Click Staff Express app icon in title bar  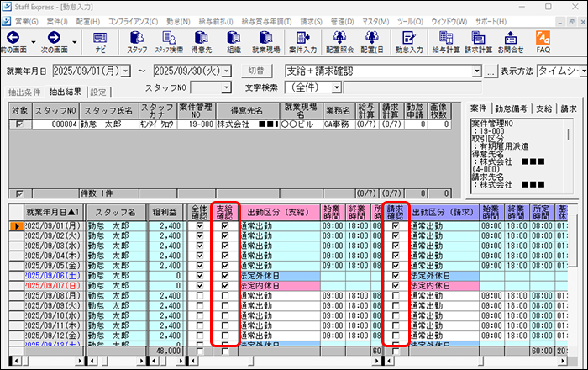7,7
